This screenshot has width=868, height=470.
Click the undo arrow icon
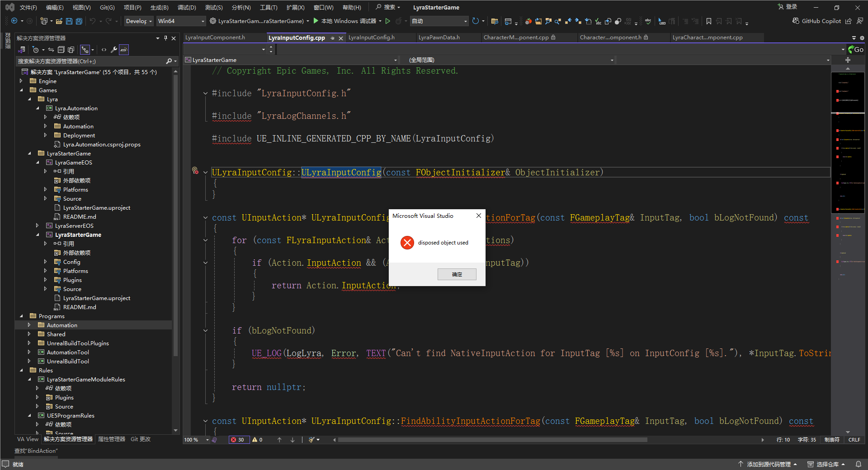click(x=92, y=21)
